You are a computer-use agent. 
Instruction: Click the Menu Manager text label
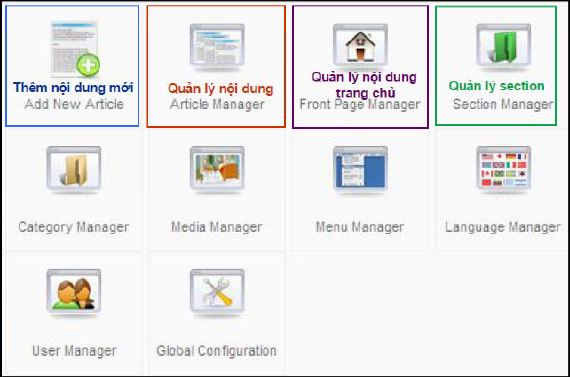(360, 227)
